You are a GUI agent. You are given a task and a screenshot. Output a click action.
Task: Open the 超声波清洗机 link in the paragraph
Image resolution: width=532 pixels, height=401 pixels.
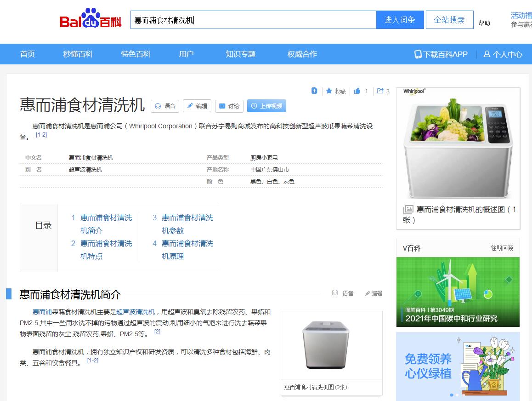(136, 312)
